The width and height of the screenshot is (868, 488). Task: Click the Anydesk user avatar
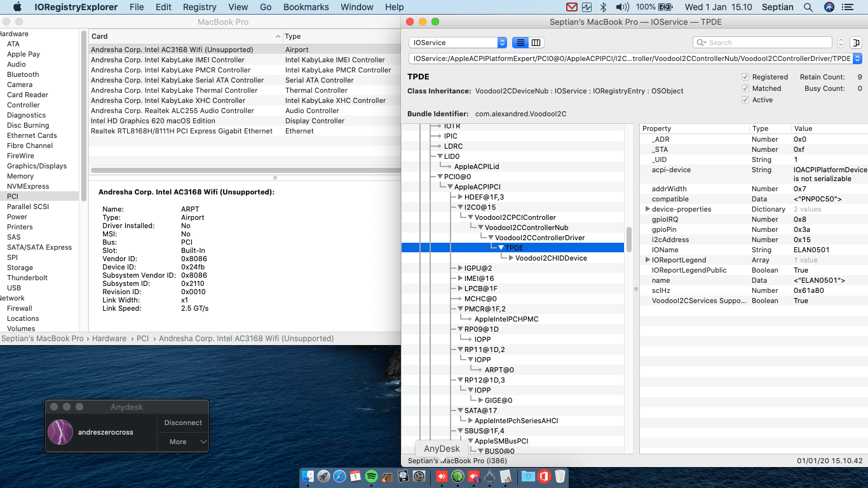coord(60,432)
